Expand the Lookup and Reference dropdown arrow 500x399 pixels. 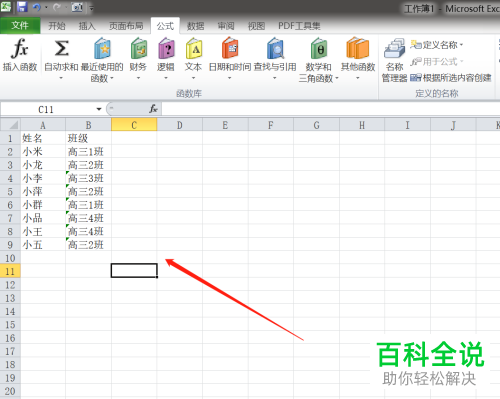pyautogui.click(x=275, y=78)
